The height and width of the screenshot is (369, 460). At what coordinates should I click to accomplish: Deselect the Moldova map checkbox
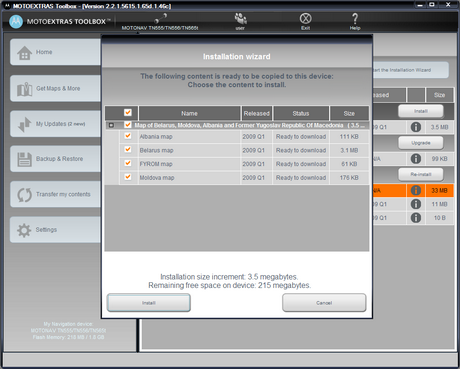128,177
